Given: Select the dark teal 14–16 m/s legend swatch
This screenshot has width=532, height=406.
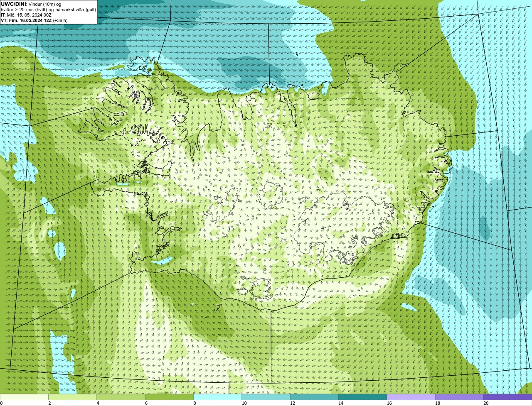Looking at the screenshot, I should point(362,397).
